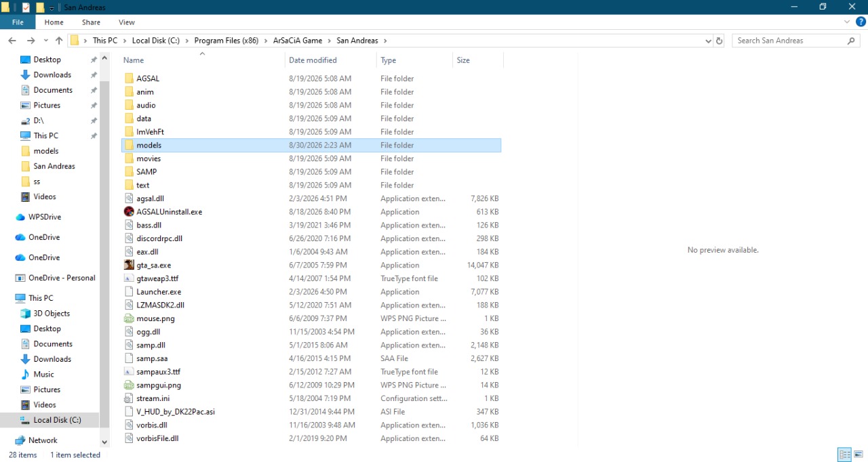Select the vorbisFile.dll file
Image resolution: width=868 pixels, height=462 pixels.
click(x=157, y=438)
